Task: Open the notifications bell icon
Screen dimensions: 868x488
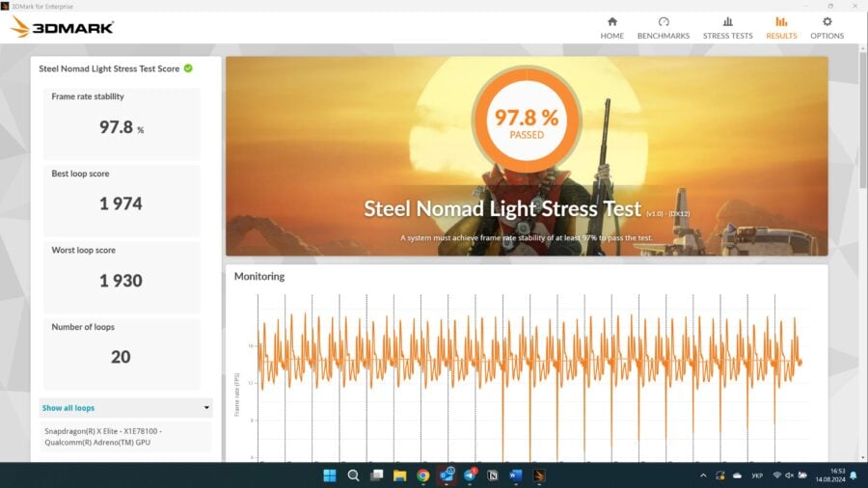Action: [854, 475]
